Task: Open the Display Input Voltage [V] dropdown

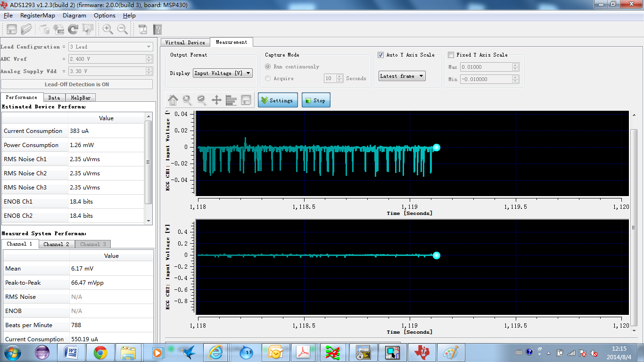Action: click(x=223, y=73)
